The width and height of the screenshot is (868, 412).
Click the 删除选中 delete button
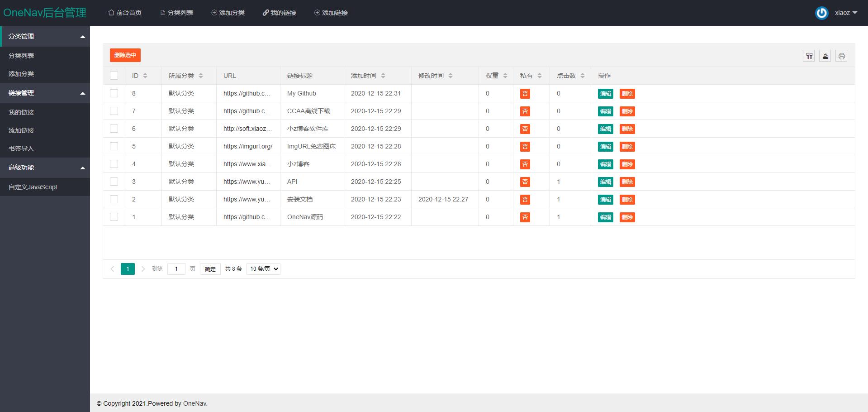(x=124, y=55)
